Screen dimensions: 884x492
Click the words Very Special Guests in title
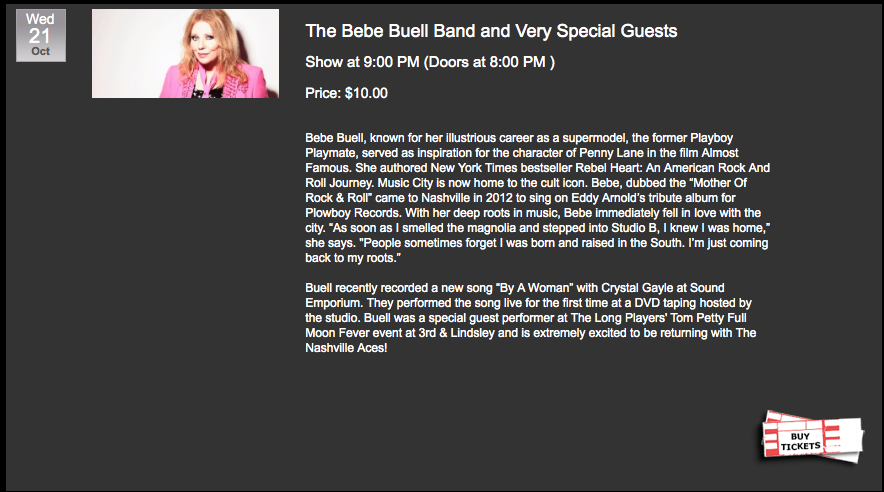pyautogui.click(x=603, y=32)
